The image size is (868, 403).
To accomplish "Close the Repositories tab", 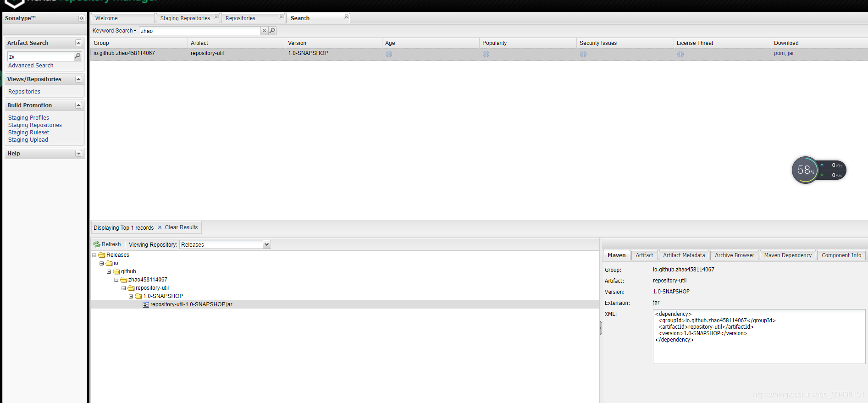I will coord(281,17).
